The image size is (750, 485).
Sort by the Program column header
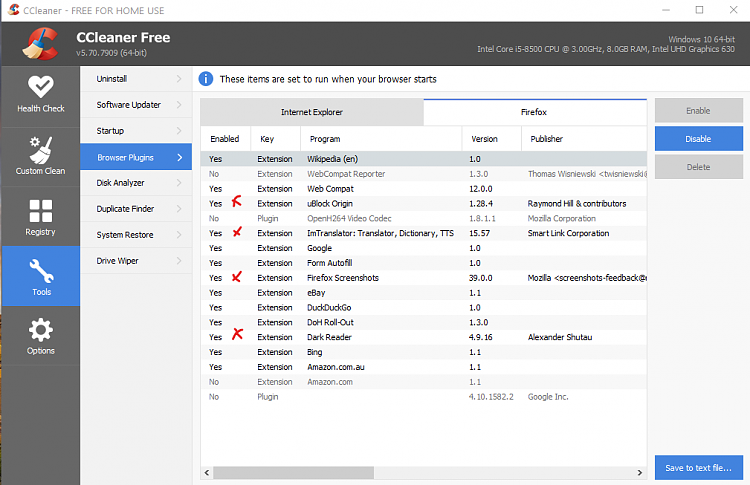click(x=381, y=139)
